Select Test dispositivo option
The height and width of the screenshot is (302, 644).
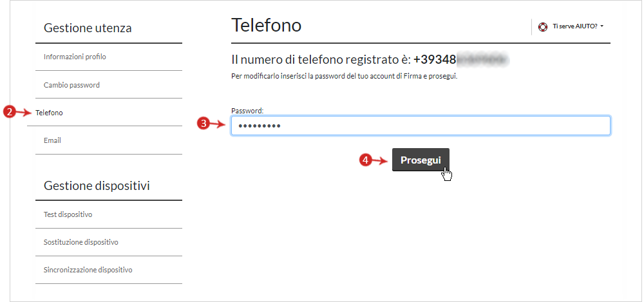coord(68,214)
